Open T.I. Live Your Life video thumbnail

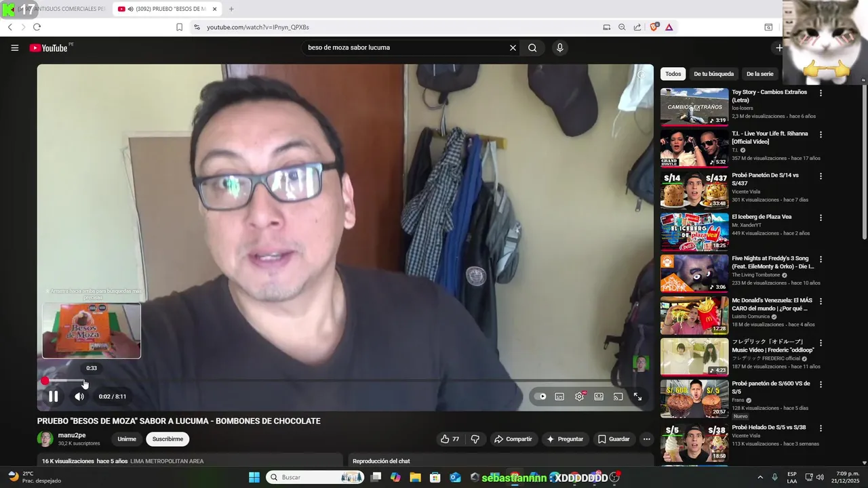[x=694, y=148]
